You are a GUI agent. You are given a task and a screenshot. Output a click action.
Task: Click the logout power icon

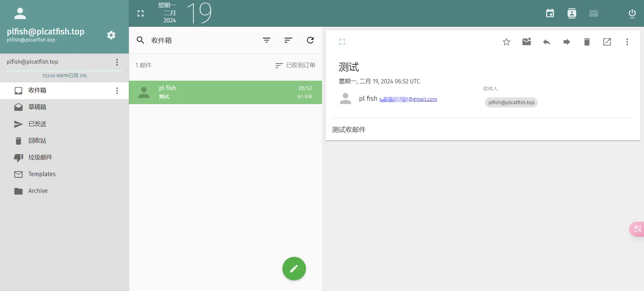click(632, 13)
